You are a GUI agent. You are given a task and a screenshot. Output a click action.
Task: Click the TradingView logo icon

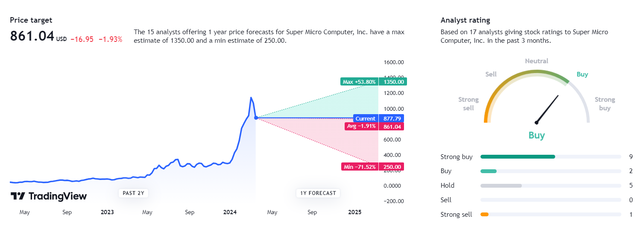18,196
